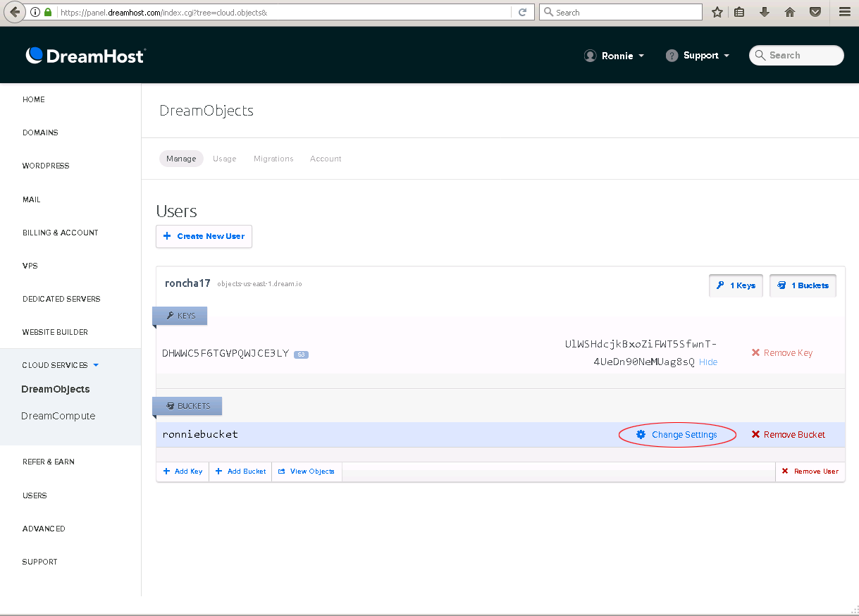
Task: Open the Firefox hamburger menu
Action: pos(844,12)
